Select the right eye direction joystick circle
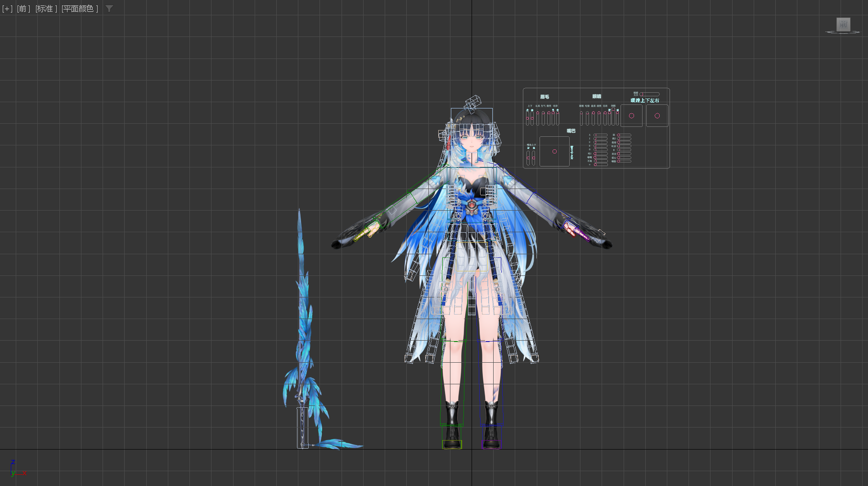The height and width of the screenshot is (486, 868). click(x=657, y=116)
